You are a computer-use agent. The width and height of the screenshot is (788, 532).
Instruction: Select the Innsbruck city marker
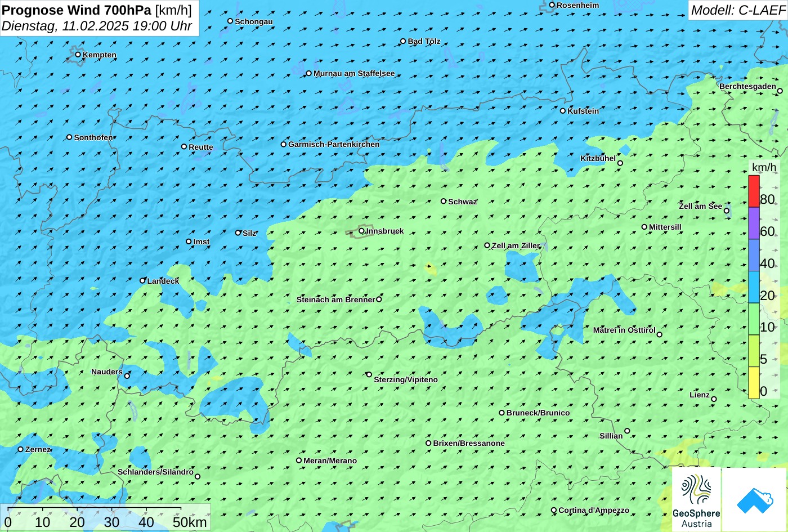361,231
